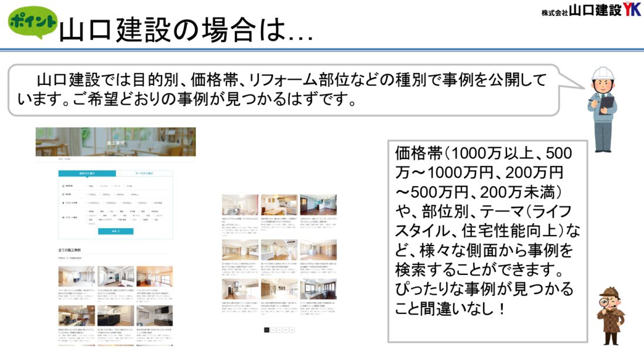
Task: Click the blue 検索 search button
Action: coord(116,231)
